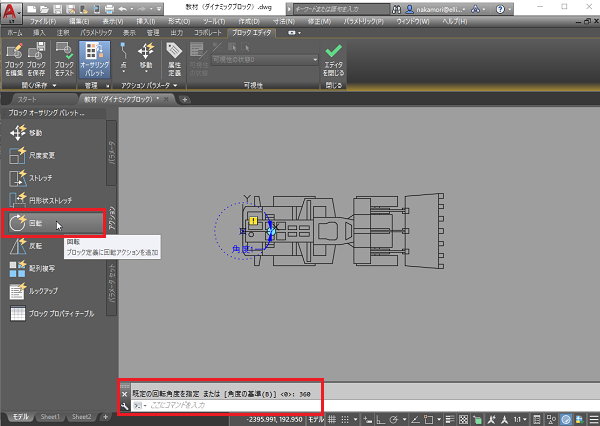Toggle ortho mode in status bar
Viewport: 600px width, 426px height.
click(381, 419)
